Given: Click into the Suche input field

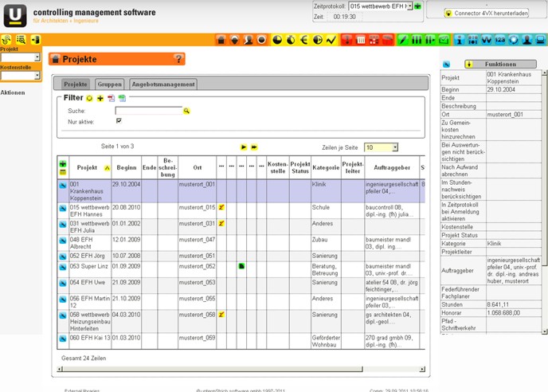Looking at the screenshot, I should coord(148,111).
